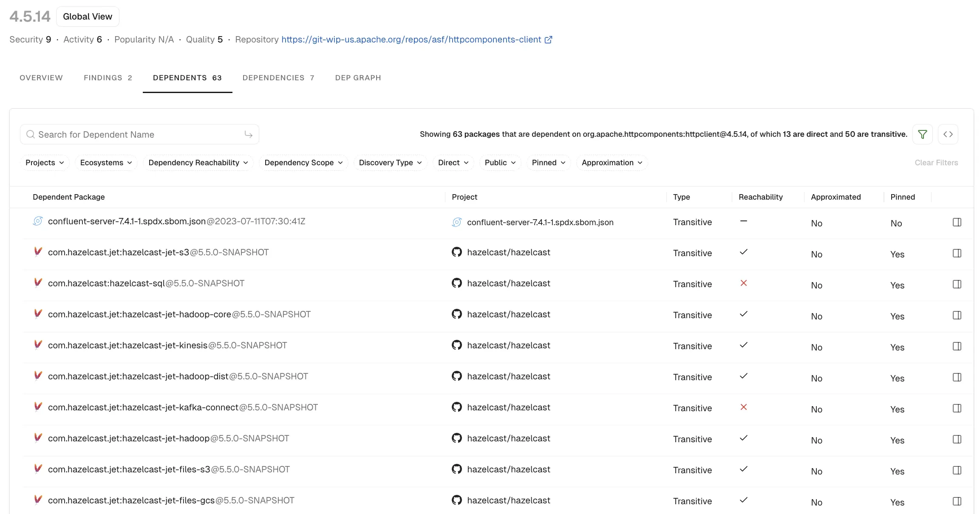Open com.hazelcast:hazelcast-sql package link
Viewport: 980px width, 514px height.
point(106,283)
